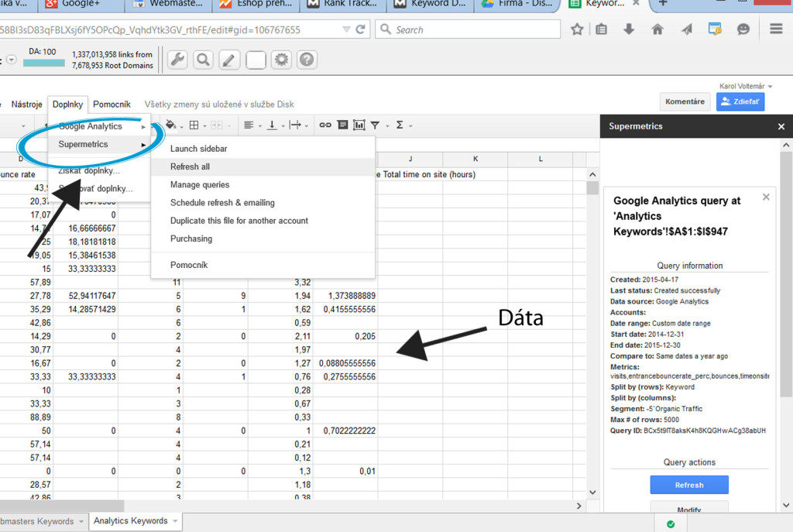Click vertical align icon

point(272,125)
